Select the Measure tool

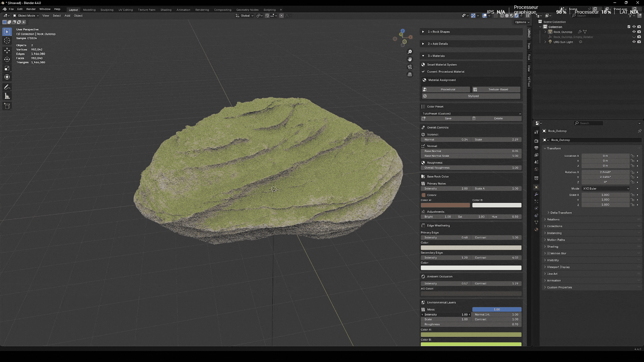point(7,95)
